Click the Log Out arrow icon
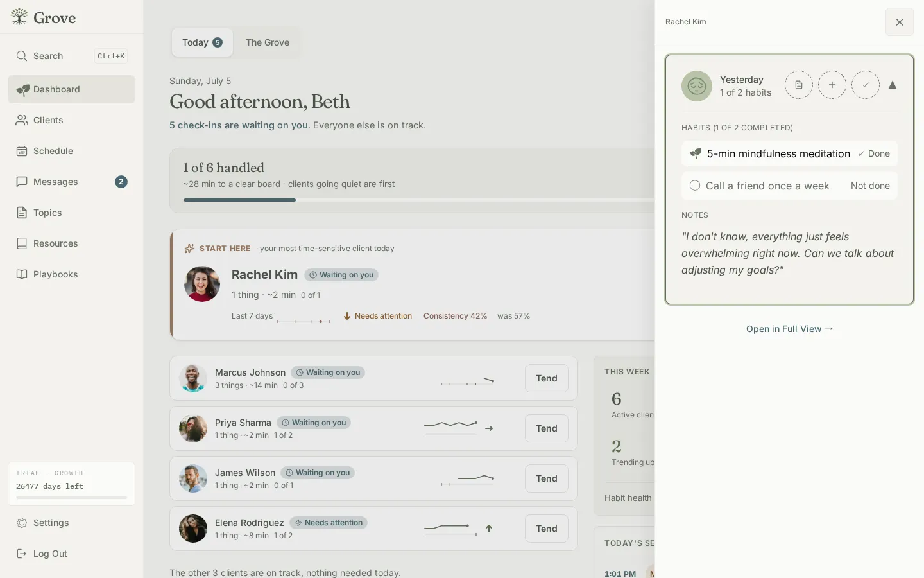This screenshot has height=578, width=924. point(22,554)
